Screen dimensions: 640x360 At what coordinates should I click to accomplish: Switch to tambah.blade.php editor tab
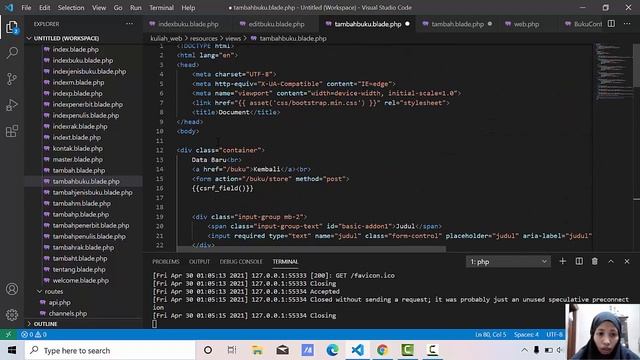point(458,24)
